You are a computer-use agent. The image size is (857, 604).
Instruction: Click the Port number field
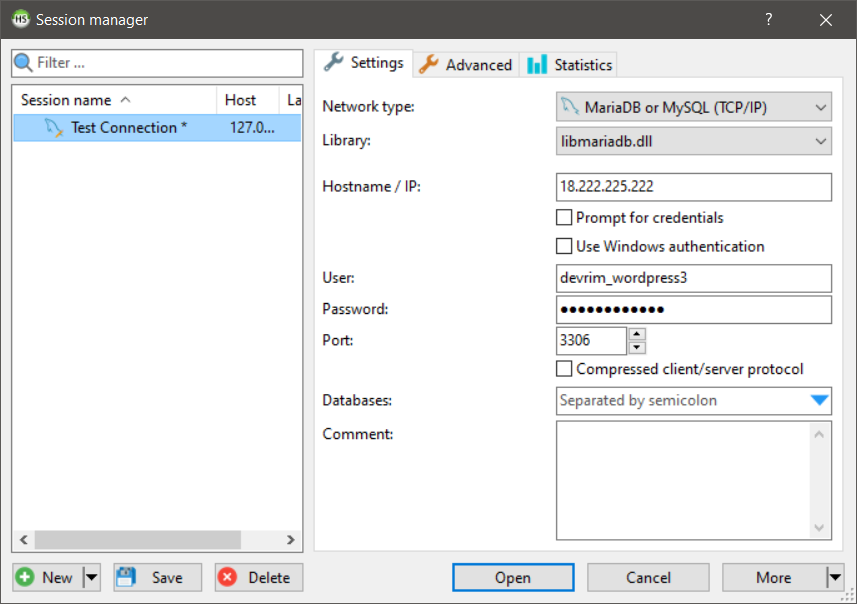pyautogui.click(x=591, y=341)
